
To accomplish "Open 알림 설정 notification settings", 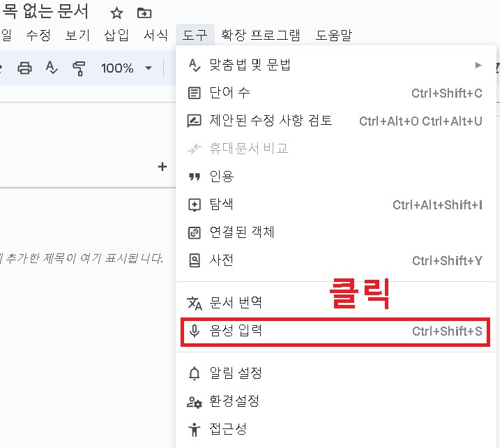I will coord(336,373).
